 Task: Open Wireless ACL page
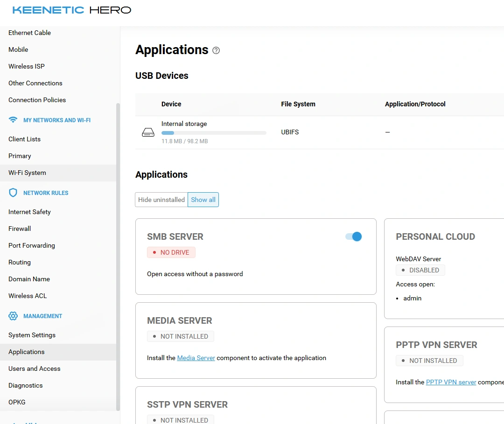tap(28, 296)
